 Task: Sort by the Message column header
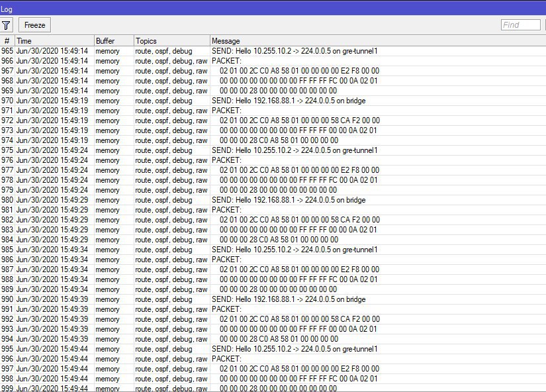[x=378, y=41]
